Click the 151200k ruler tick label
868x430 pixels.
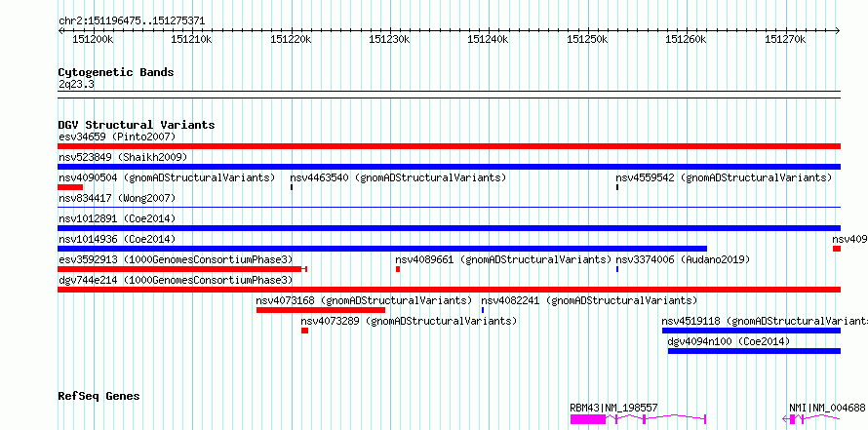[x=93, y=39]
